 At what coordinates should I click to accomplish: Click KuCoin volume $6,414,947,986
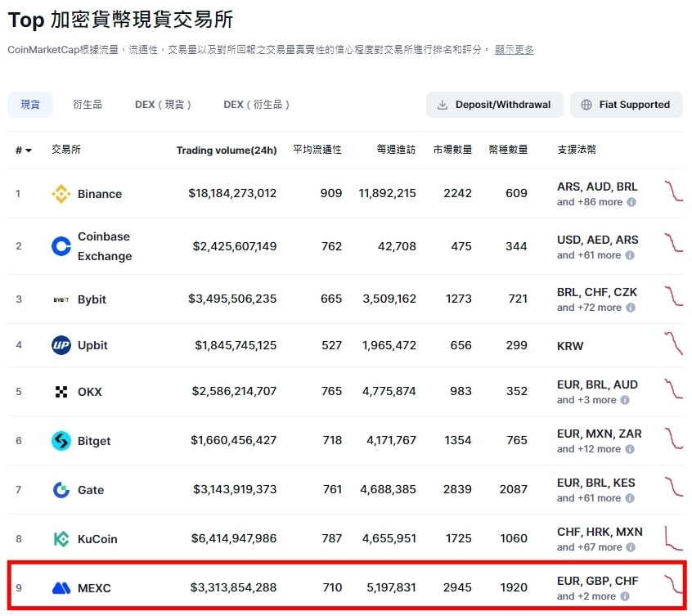point(233,538)
